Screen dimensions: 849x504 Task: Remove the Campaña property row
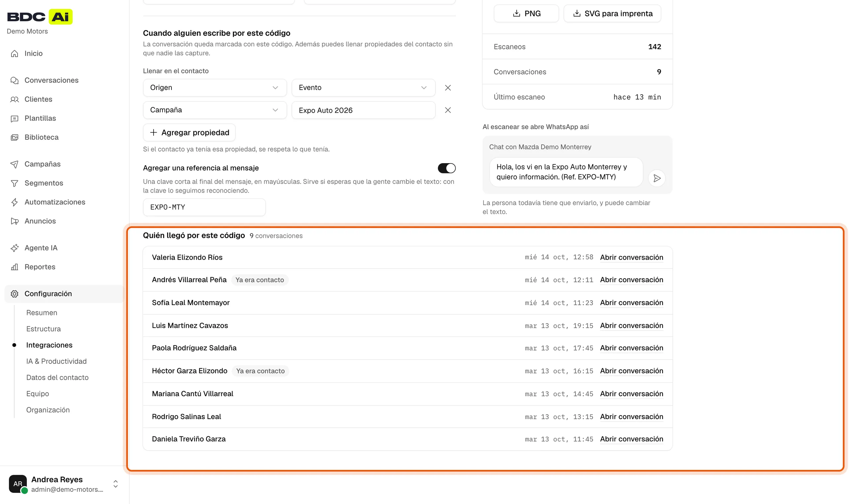tap(448, 110)
